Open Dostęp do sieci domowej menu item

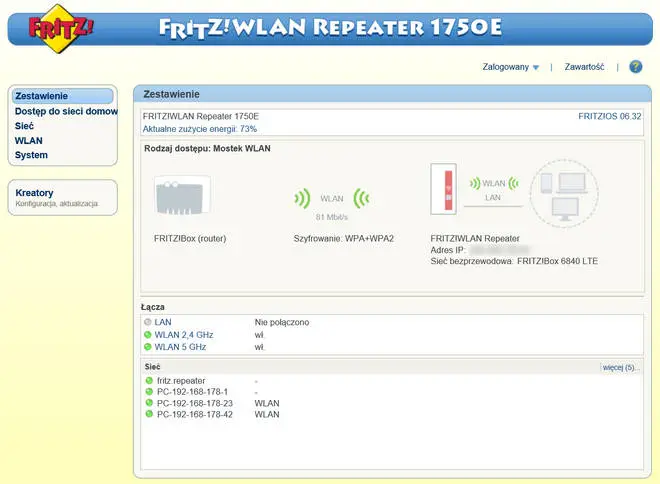coord(66,112)
